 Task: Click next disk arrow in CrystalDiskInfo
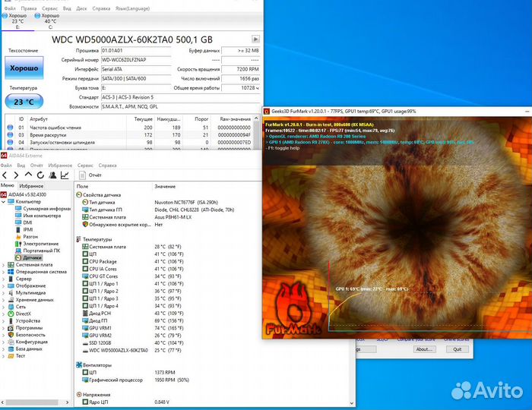pos(256,39)
